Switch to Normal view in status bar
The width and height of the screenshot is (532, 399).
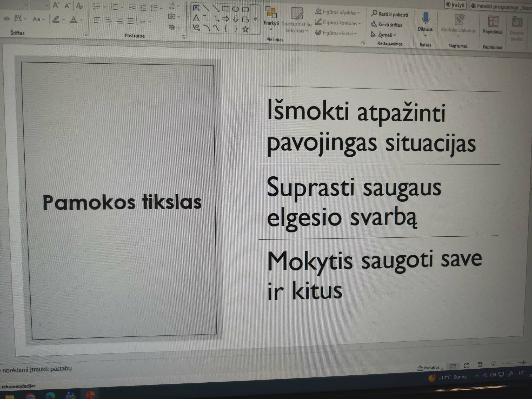click(453, 366)
